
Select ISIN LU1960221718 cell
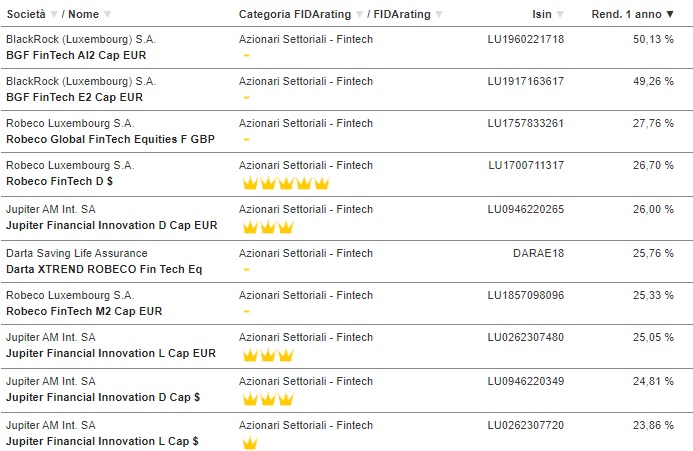pos(526,39)
